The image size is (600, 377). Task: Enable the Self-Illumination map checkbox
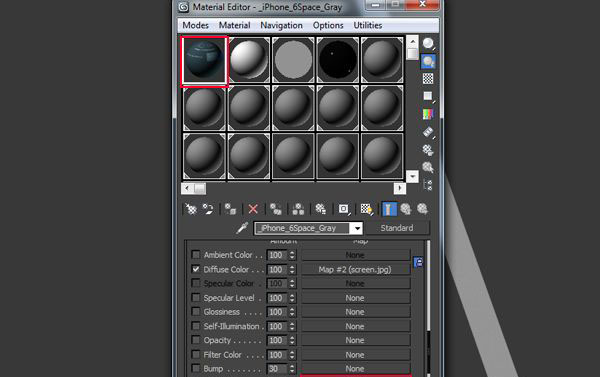click(x=196, y=326)
